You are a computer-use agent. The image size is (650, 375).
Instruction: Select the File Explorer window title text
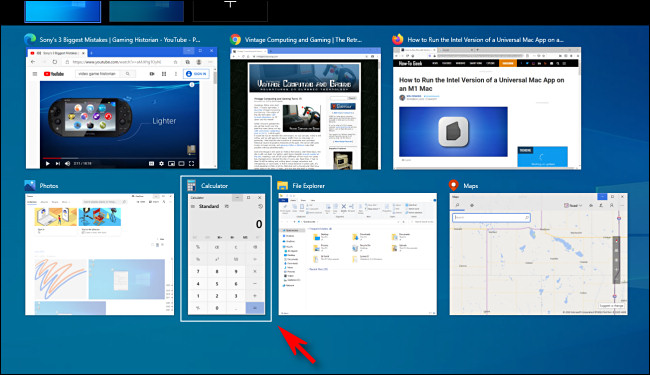click(x=308, y=186)
